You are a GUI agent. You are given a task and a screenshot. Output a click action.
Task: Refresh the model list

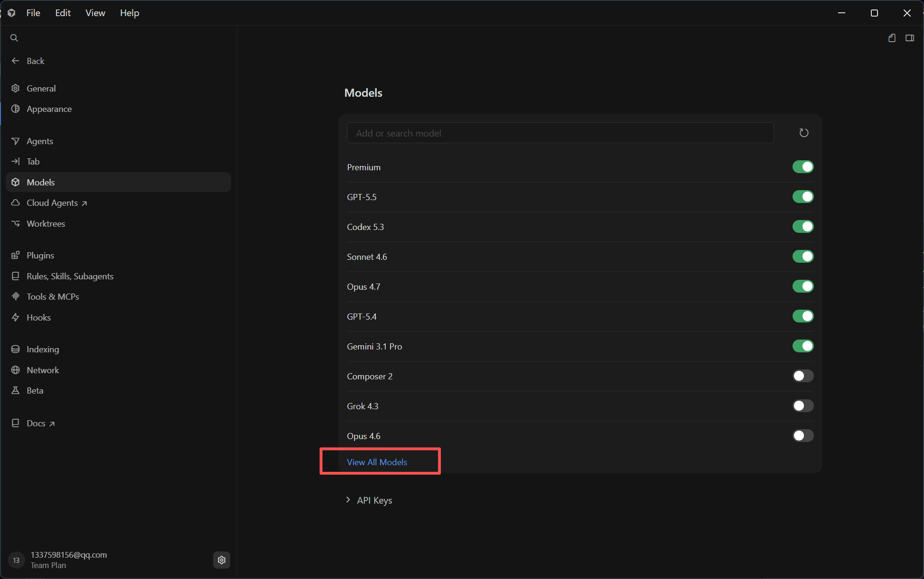tap(803, 133)
